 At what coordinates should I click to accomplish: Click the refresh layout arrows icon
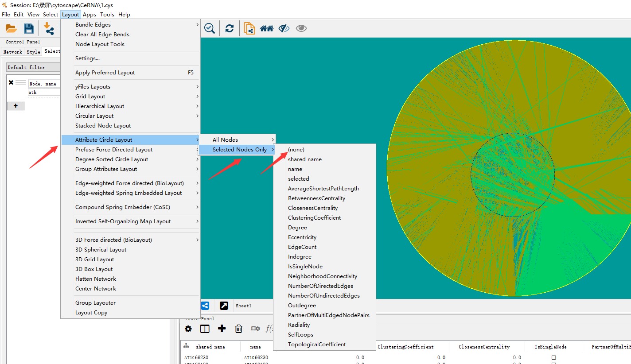click(x=229, y=29)
